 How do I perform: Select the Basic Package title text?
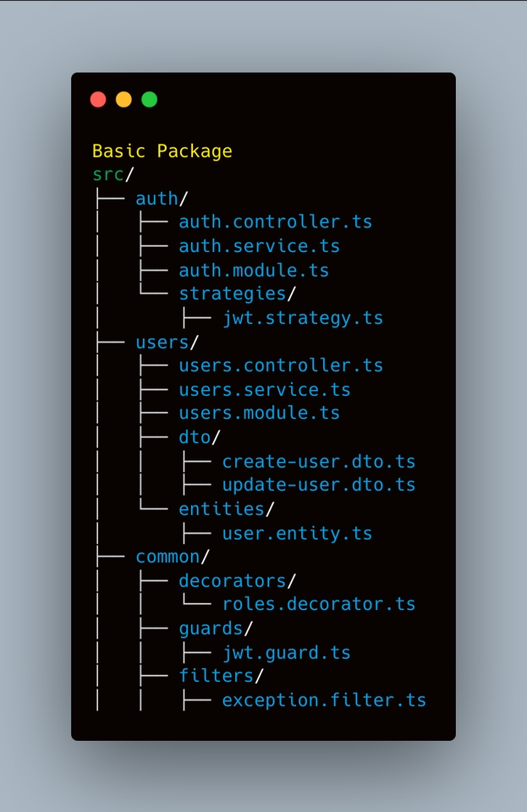coord(162,151)
